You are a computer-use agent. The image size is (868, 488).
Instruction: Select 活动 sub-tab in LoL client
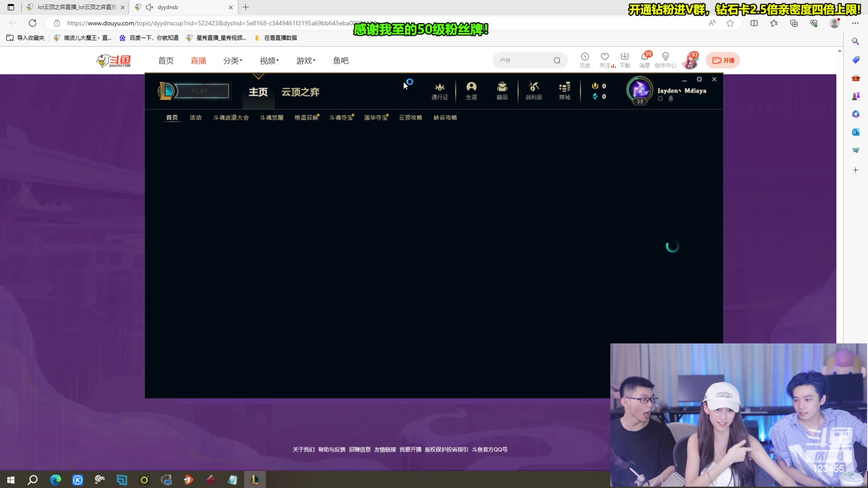click(x=195, y=117)
